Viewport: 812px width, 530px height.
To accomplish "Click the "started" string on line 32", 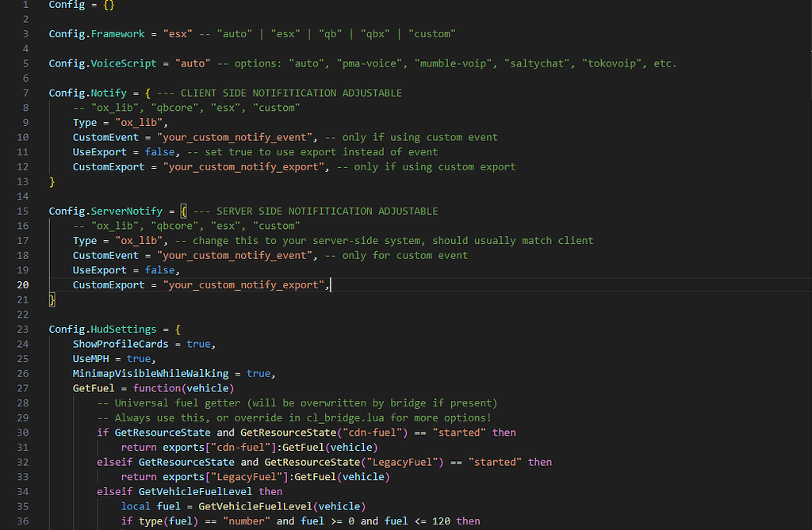I will [495, 462].
